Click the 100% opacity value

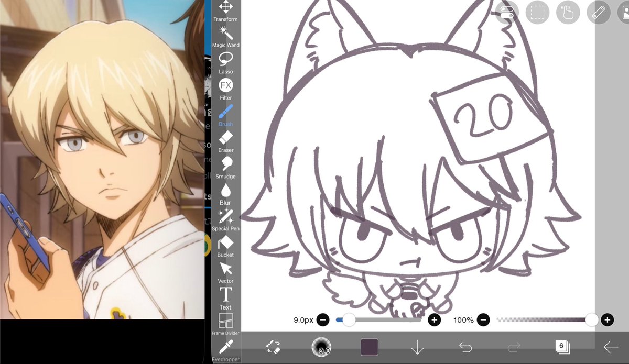(463, 320)
